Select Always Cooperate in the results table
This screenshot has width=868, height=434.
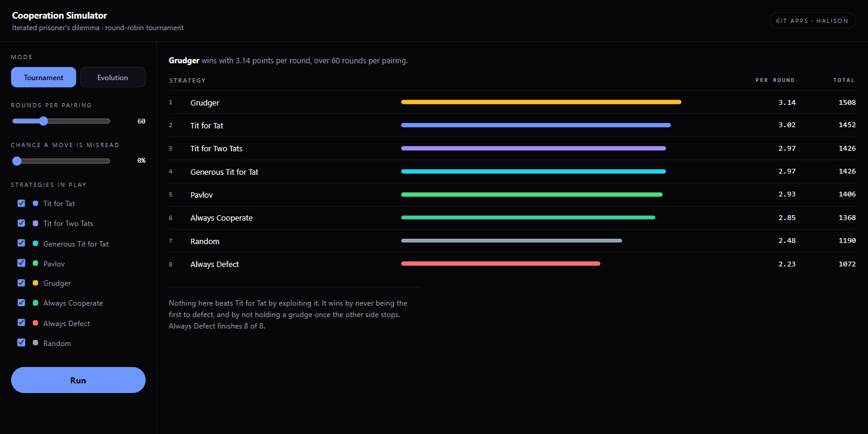point(221,218)
